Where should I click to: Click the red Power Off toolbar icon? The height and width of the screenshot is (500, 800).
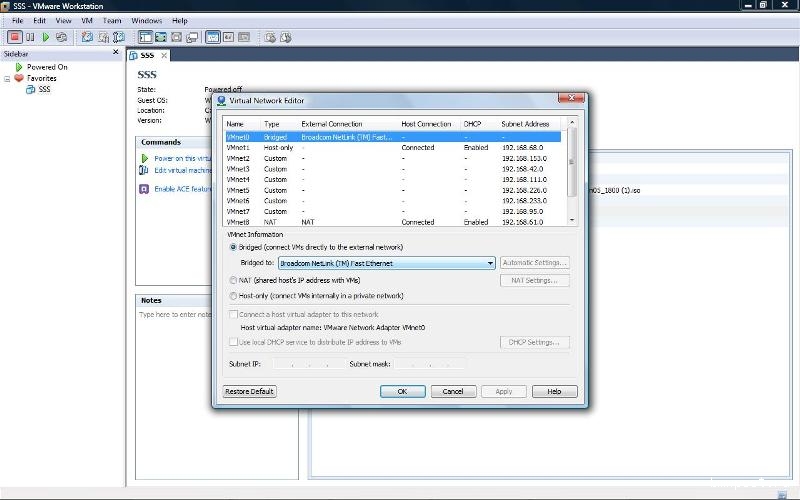[15, 37]
